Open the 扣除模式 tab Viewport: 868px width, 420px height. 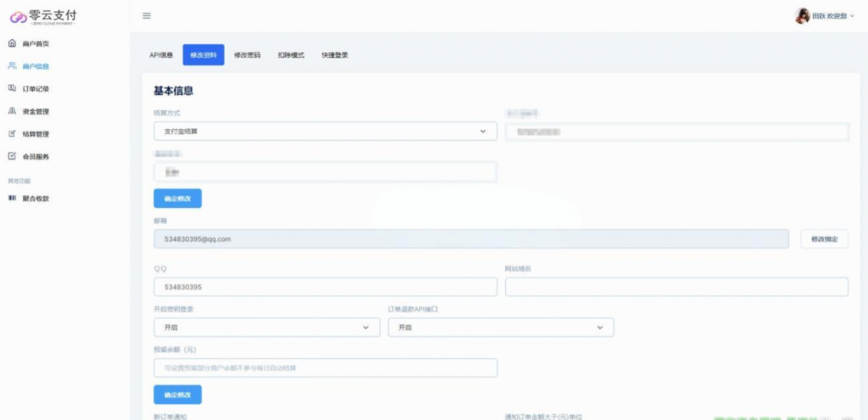pyautogui.click(x=291, y=55)
